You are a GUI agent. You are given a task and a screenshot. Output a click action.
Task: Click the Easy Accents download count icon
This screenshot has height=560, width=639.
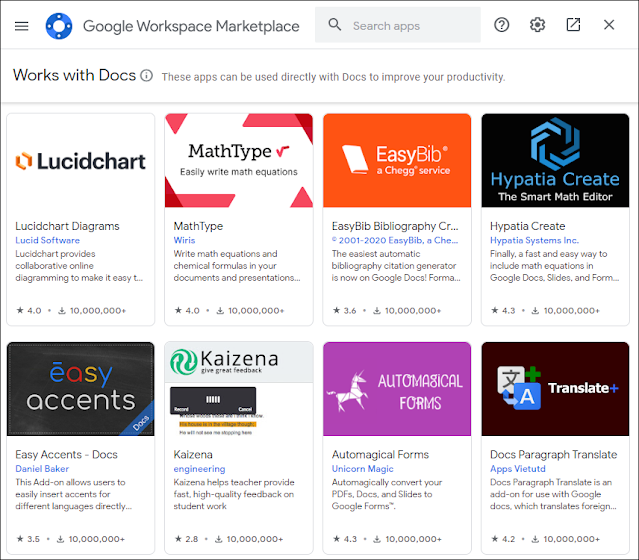[x=60, y=540]
